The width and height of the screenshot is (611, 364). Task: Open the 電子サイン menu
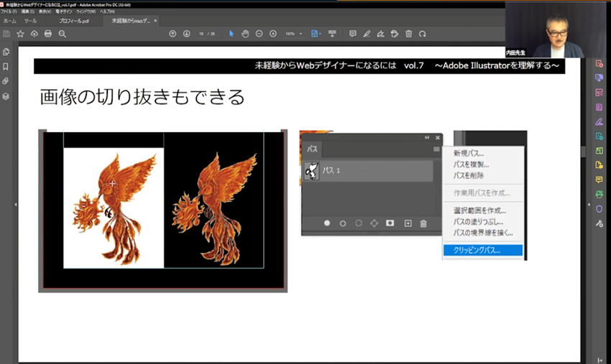tap(63, 11)
